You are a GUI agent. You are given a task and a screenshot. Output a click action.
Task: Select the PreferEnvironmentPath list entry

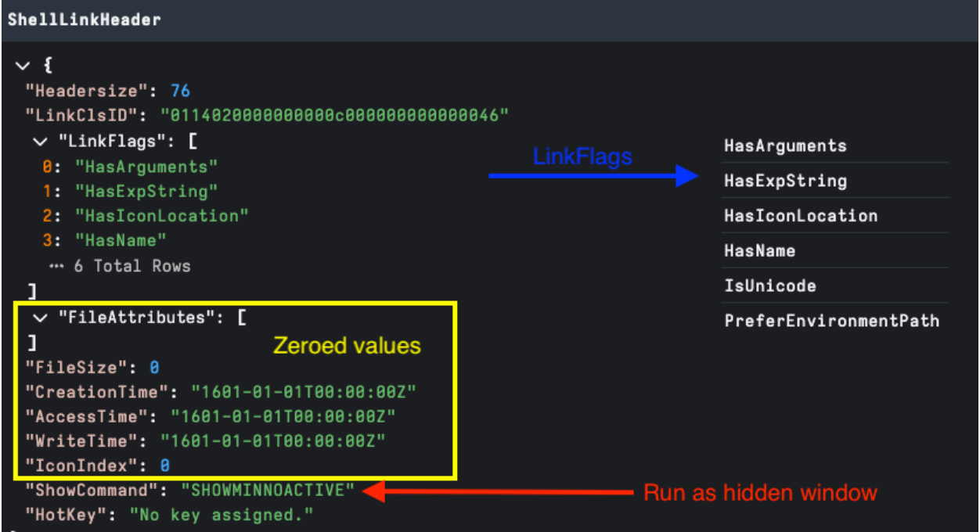(831, 321)
